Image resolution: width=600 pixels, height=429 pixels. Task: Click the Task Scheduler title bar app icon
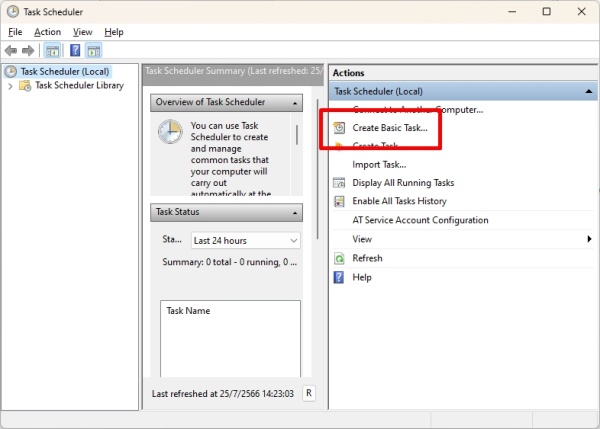tap(13, 11)
